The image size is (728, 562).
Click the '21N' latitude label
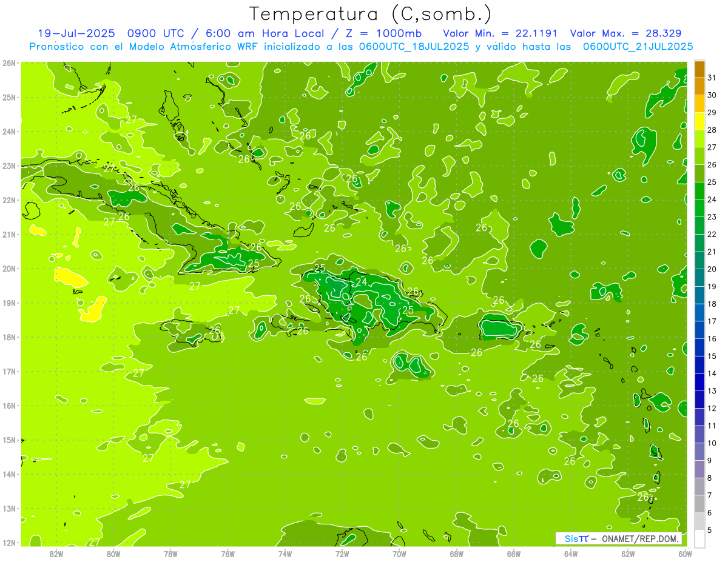[8, 234]
